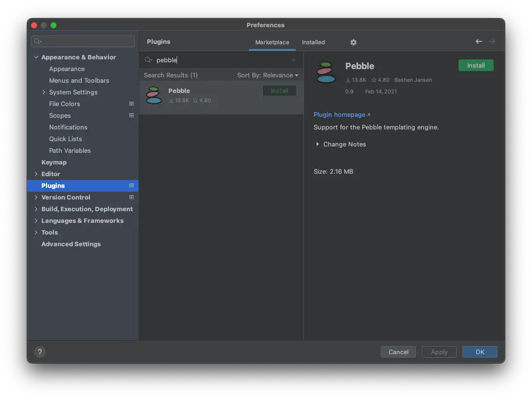Click the help question mark button
This screenshot has width=532, height=399.
click(x=40, y=352)
